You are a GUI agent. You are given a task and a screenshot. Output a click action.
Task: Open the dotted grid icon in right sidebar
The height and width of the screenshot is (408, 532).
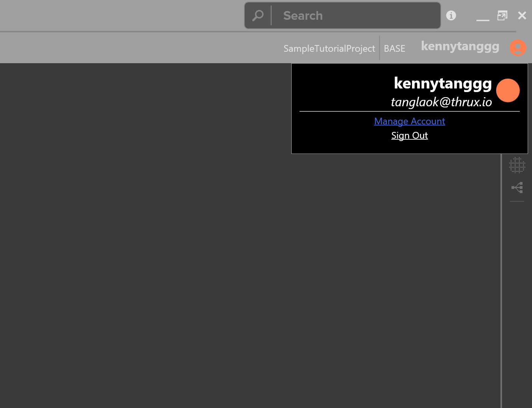pos(517,165)
